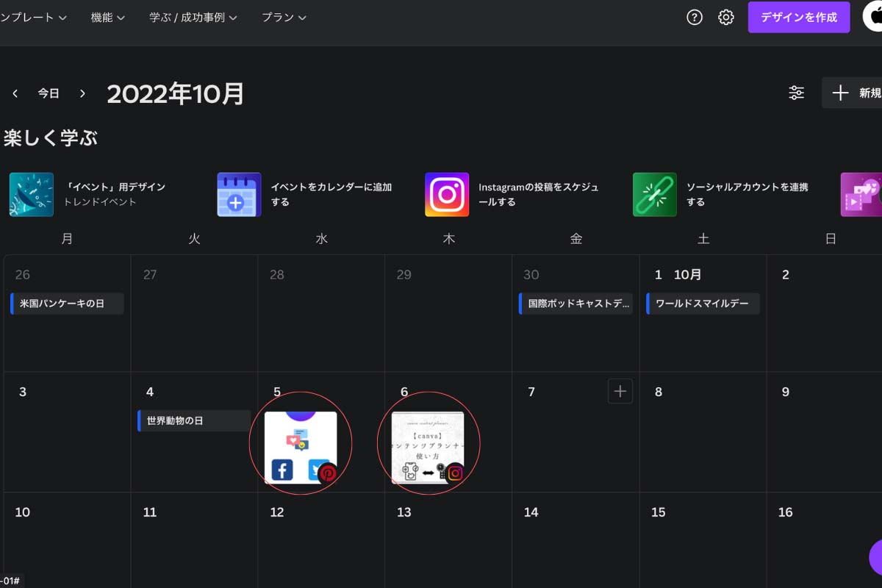The width and height of the screenshot is (882, 588).
Task: Select the ワールドスマイルデー event on October 1
Action: 703,304
